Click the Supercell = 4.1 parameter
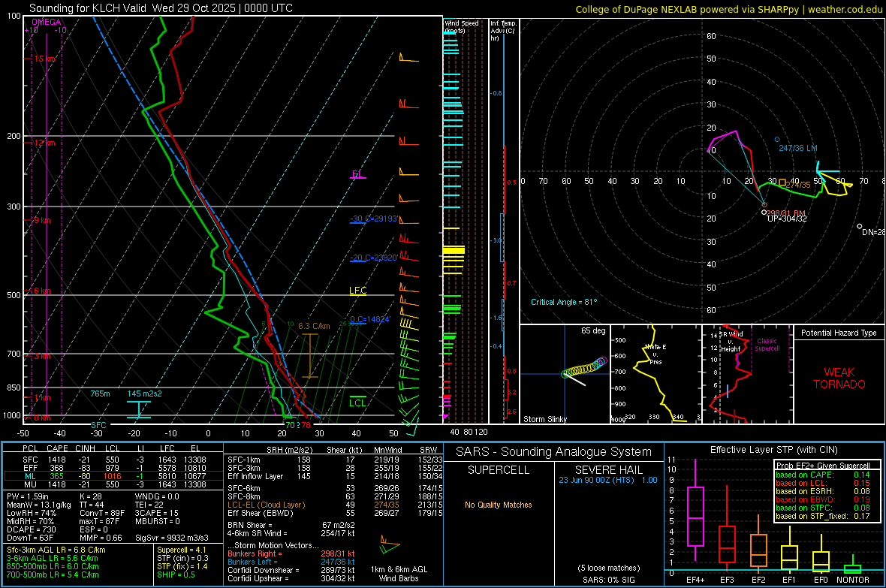Viewport: 886px width, 588px height. pyautogui.click(x=182, y=550)
